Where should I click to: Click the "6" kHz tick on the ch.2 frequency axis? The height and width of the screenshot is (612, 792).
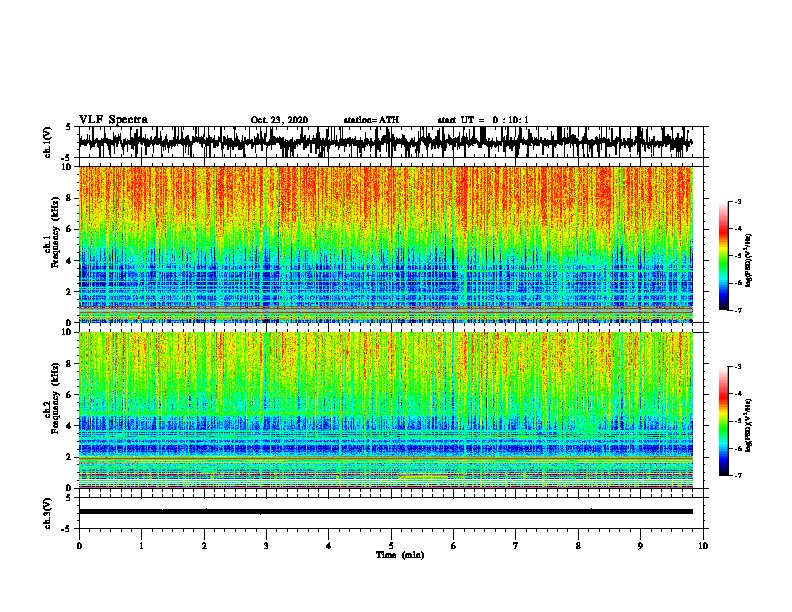point(69,394)
